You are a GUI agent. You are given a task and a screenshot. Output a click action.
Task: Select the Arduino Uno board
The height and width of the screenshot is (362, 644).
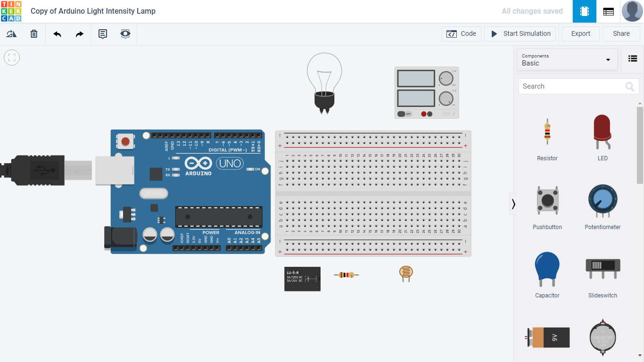(191, 192)
